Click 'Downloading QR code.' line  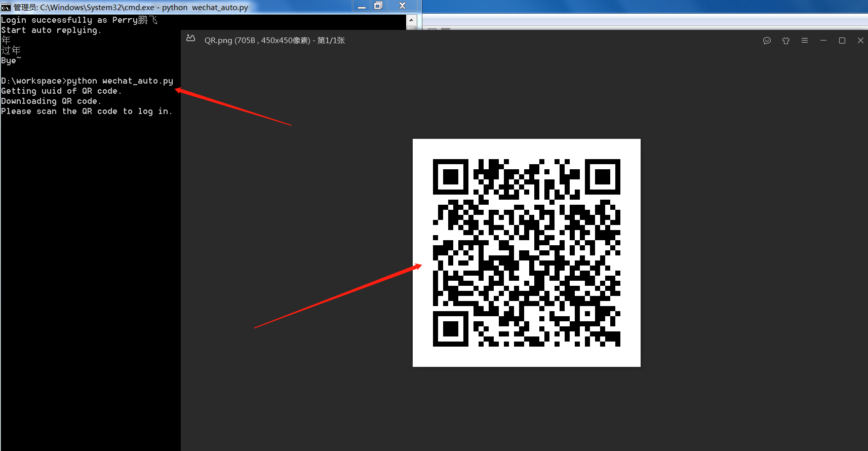click(51, 101)
